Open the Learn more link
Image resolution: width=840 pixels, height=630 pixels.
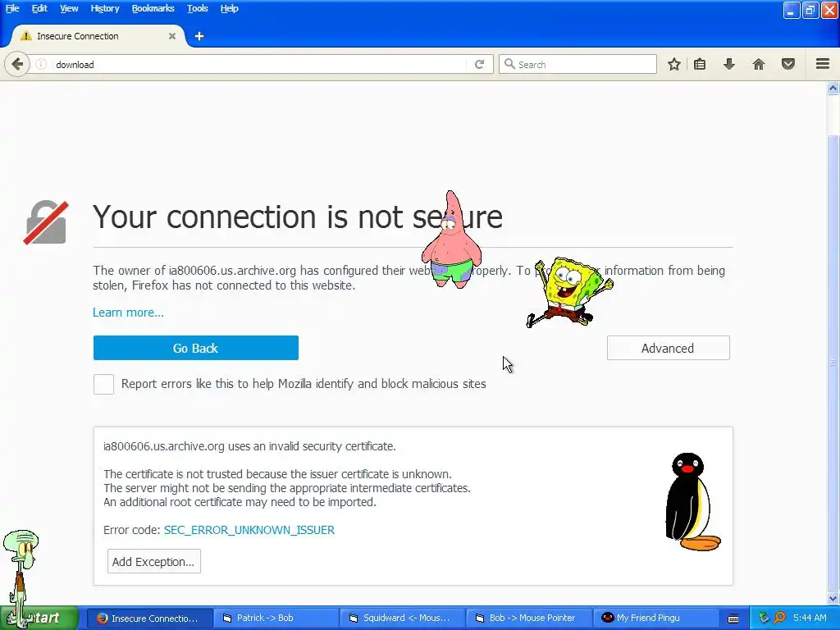(x=128, y=313)
